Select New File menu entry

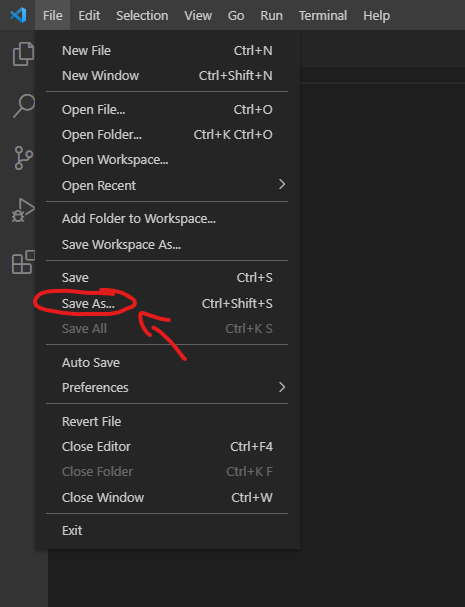tap(167, 51)
